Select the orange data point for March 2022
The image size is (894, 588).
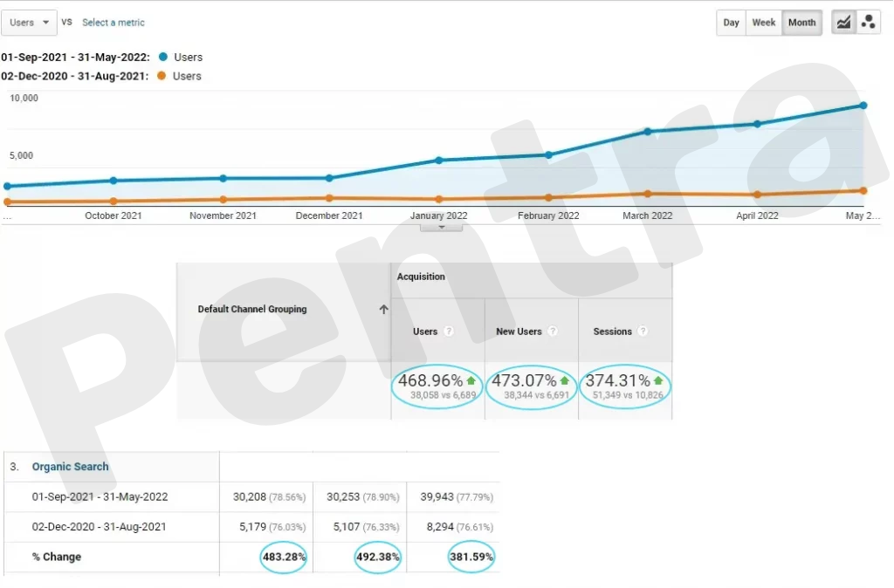(648, 194)
